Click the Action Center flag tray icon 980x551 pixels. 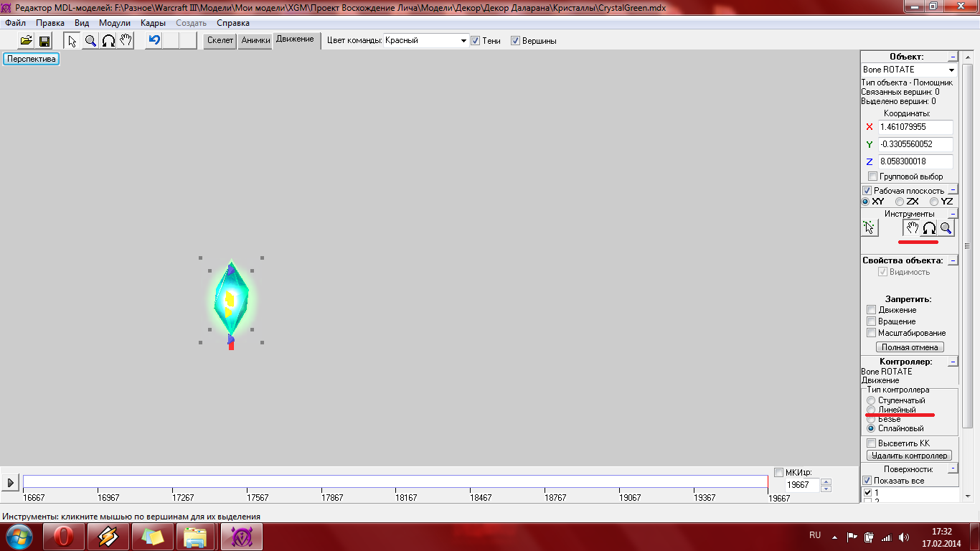point(852,537)
